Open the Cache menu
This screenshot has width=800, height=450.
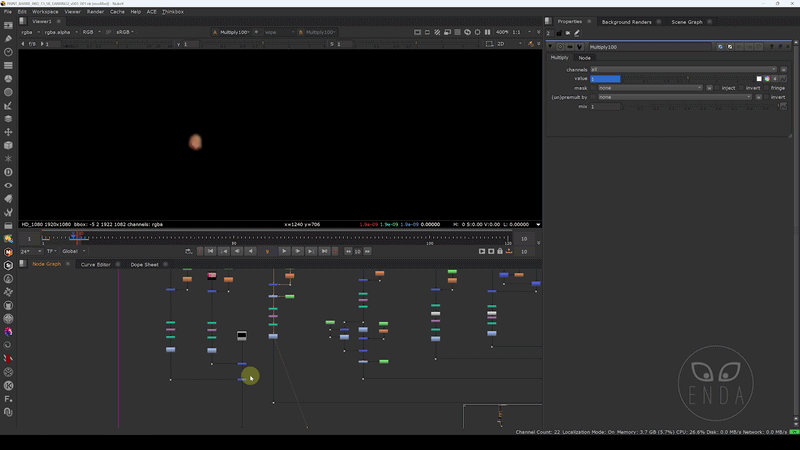tap(117, 11)
